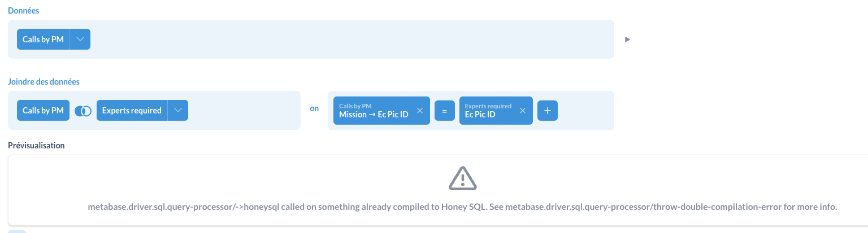Change the equals operator in join condition
Viewport: 868px width, 233px height.
coord(445,111)
